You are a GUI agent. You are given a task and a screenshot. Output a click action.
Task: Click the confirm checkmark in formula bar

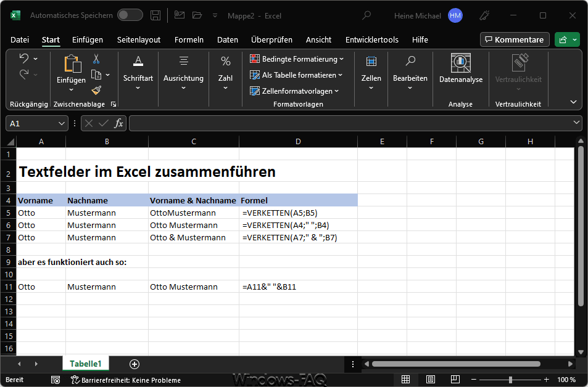pyautogui.click(x=104, y=123)
